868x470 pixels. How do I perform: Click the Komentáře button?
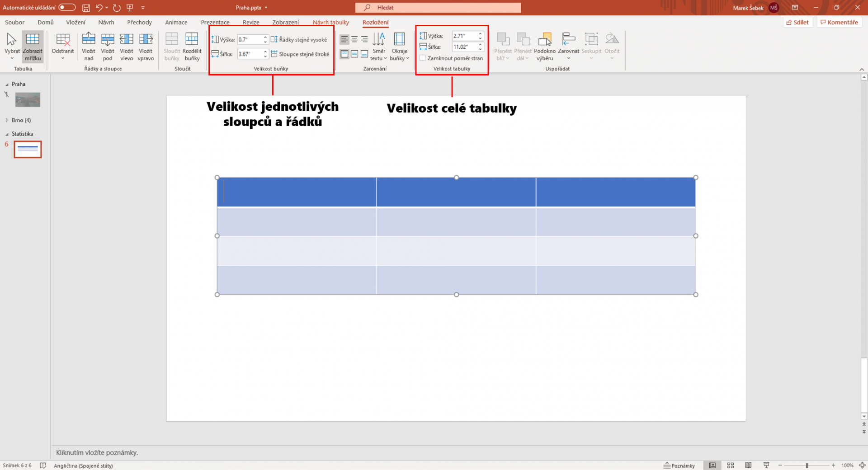tap(839, 22)
